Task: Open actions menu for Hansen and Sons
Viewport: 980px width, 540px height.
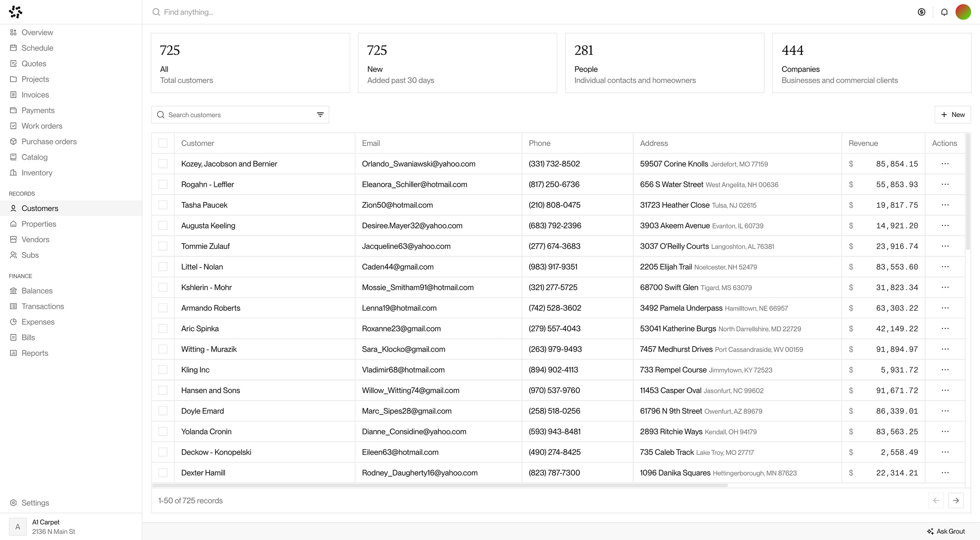Action: coord(945,390)
